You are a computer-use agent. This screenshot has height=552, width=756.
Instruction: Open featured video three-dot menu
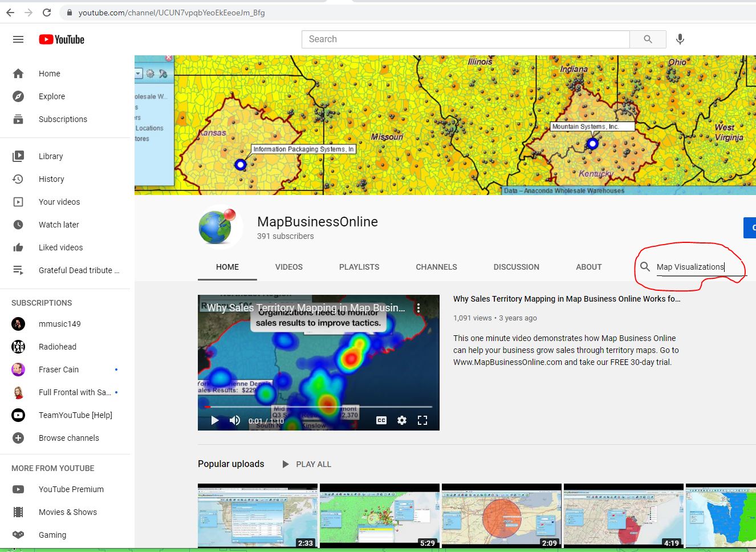click(x=418, y=308)
